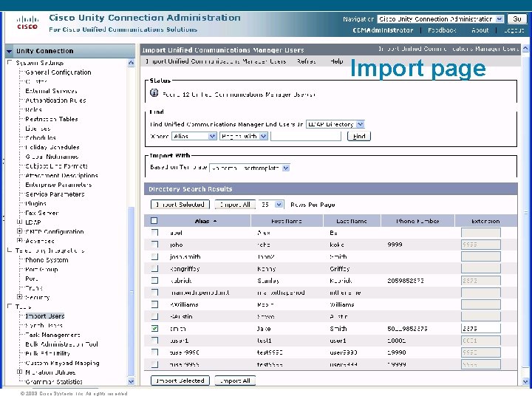Screen dimensions: 532x399
Task: Open the Based on Template dropdown
Action: pos(286,168)
